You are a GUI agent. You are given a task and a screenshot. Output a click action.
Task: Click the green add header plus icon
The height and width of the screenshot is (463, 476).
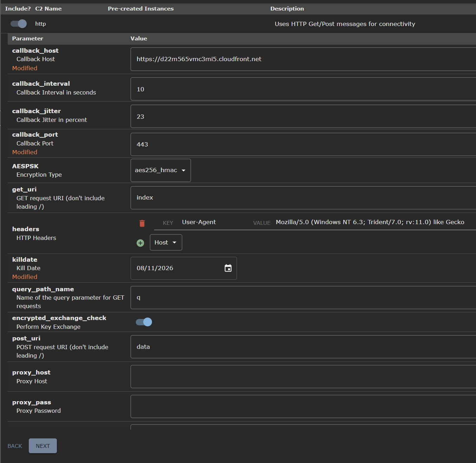tap(140, 243)
